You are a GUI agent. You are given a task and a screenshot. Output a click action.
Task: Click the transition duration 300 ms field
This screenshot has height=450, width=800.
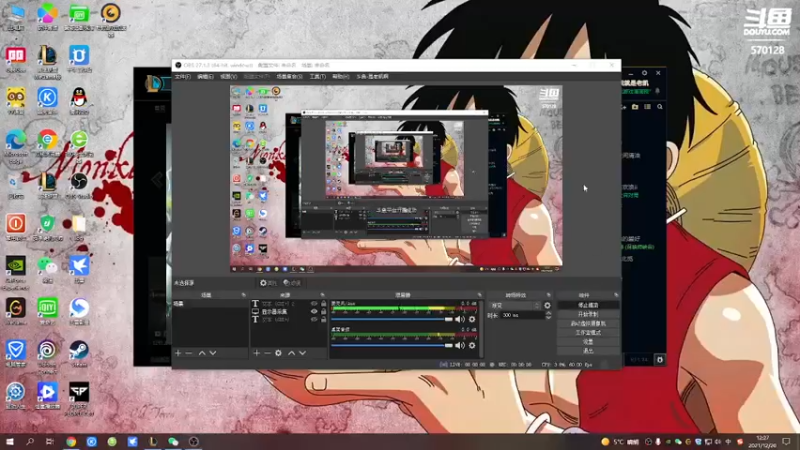coord(521,315)
